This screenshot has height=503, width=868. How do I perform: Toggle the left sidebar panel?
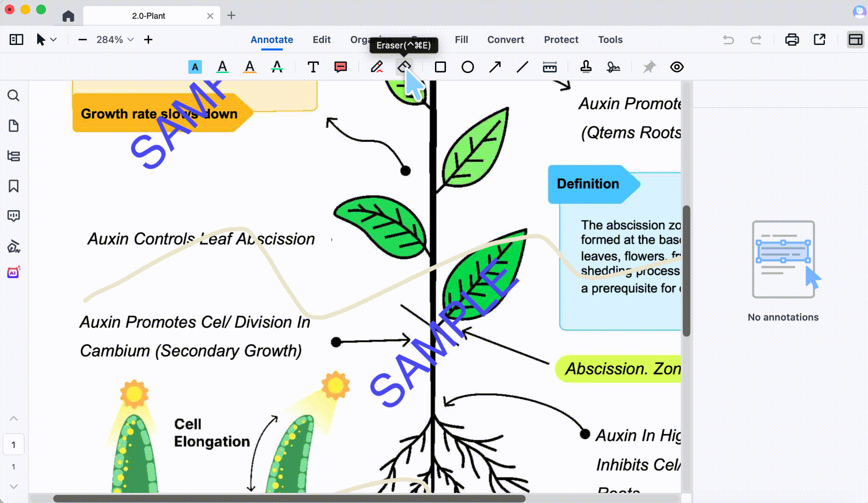17,39
